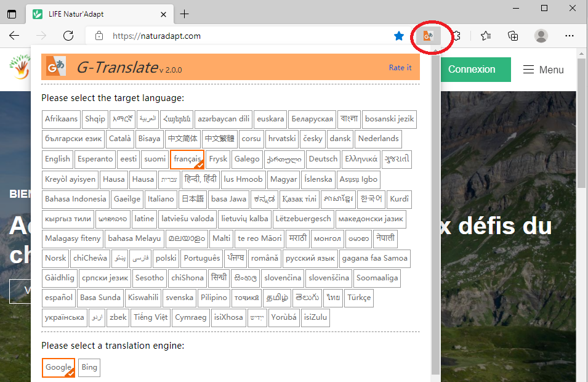588x382 pixels.
Task: Close the LIFE Natur'Adapt tab
Action: tap(164, 14)
